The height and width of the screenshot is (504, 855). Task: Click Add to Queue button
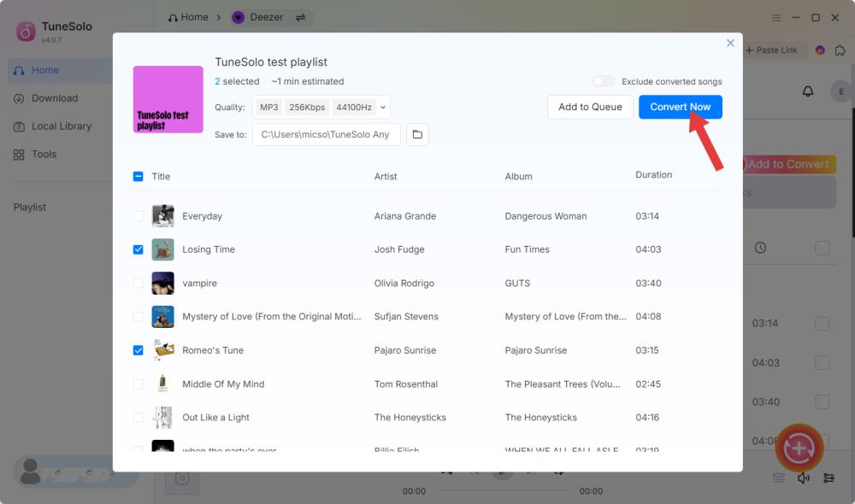click(x=590, y=107)
